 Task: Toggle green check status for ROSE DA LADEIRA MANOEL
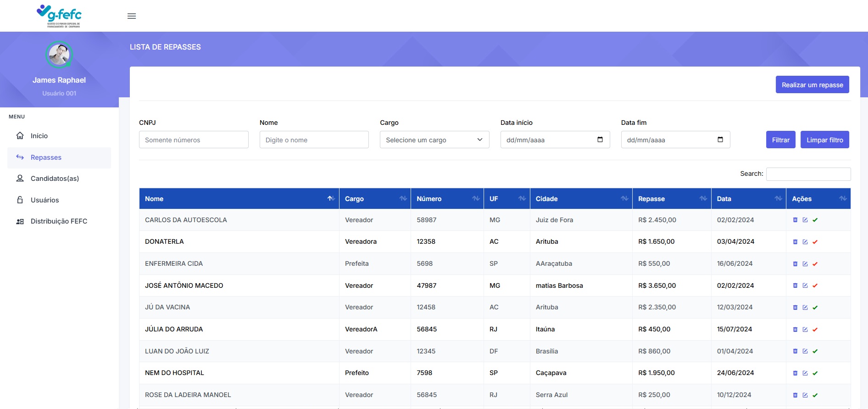click(x=815, y=395)
